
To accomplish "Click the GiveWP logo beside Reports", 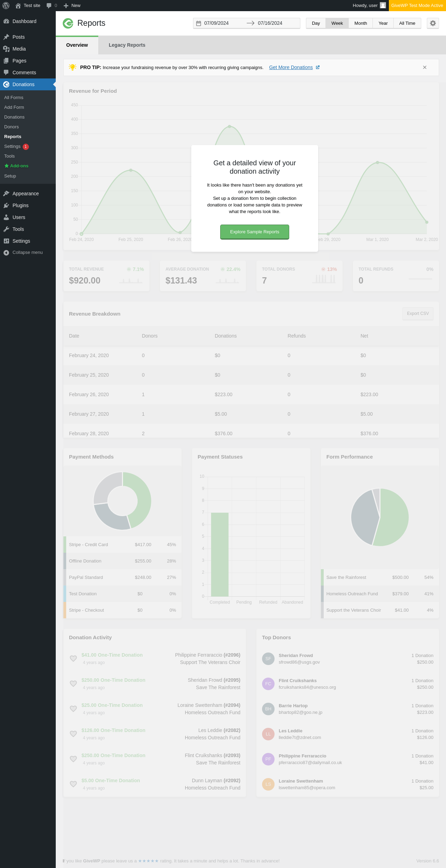I will (x=68, y=23).
